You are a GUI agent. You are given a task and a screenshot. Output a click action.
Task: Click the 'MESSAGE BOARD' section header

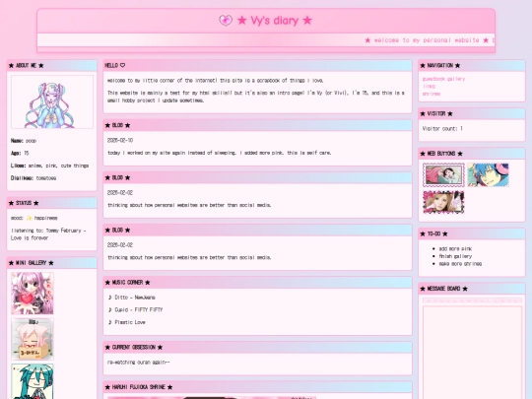point(472,289)
